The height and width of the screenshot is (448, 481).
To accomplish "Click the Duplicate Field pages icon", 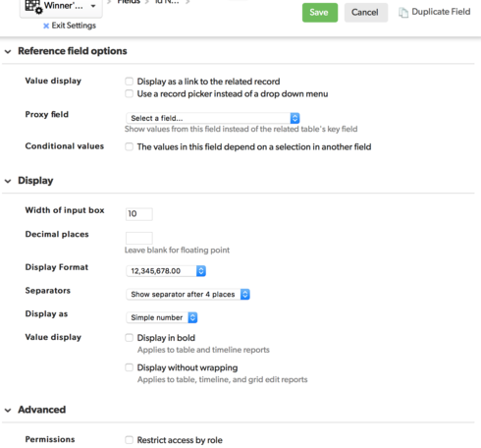I will [403, 13].
